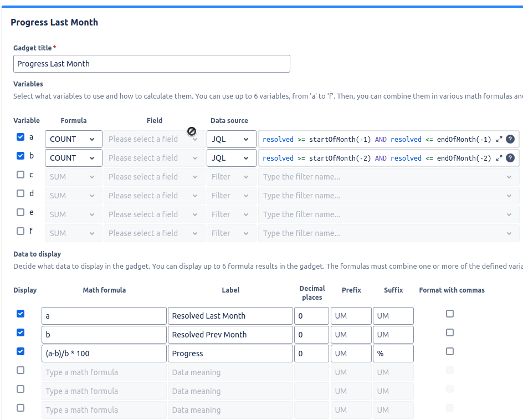Enable variable f checkbox

(x=20, y=231)
